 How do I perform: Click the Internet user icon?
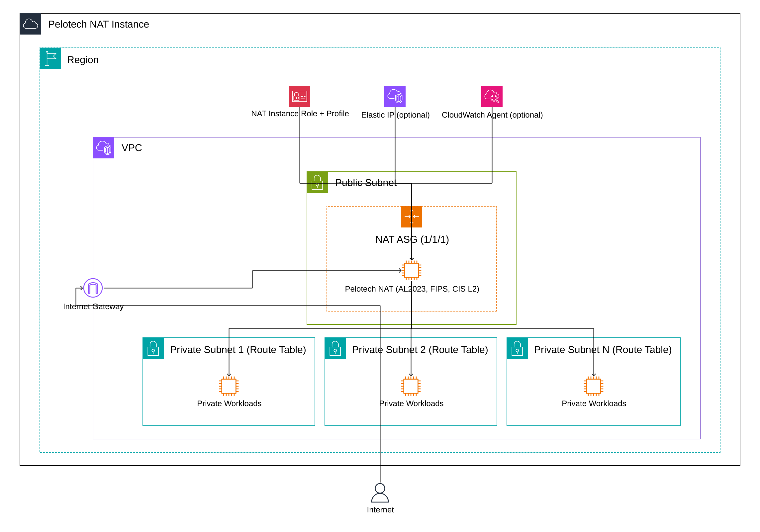click(x=380, y=493)
